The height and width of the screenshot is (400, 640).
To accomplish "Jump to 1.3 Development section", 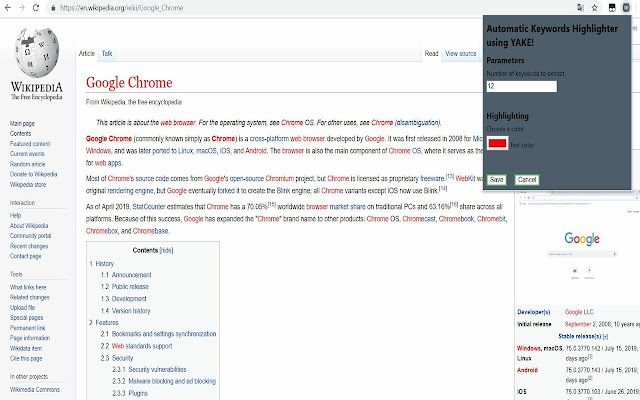I will [124, 299].
